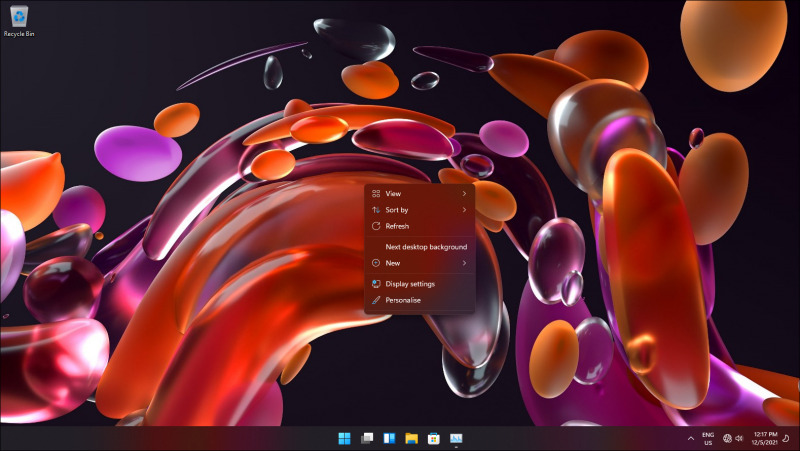
Task: Open Task View from the taskbar
Action: (x=367, y=438)
